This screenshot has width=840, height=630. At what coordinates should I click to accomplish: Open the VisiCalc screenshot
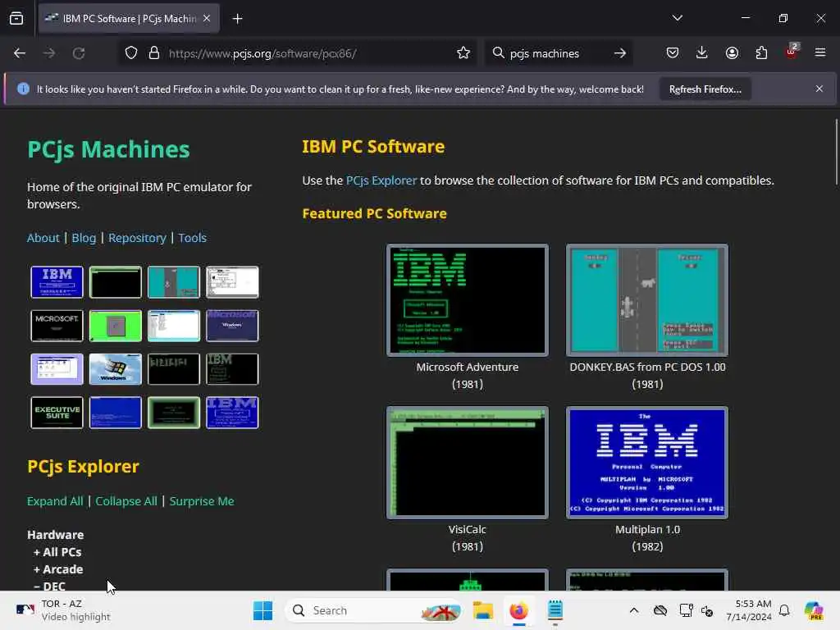point(467,463)
